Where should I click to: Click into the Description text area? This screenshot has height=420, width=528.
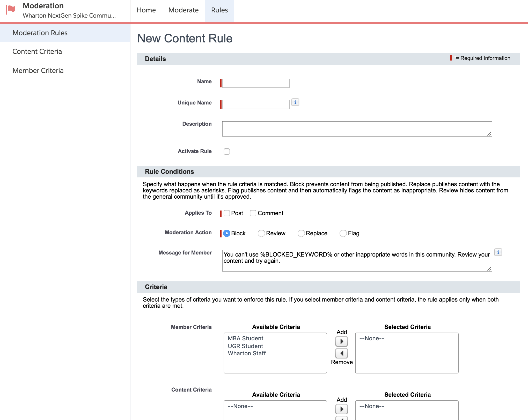coord(357,129)
